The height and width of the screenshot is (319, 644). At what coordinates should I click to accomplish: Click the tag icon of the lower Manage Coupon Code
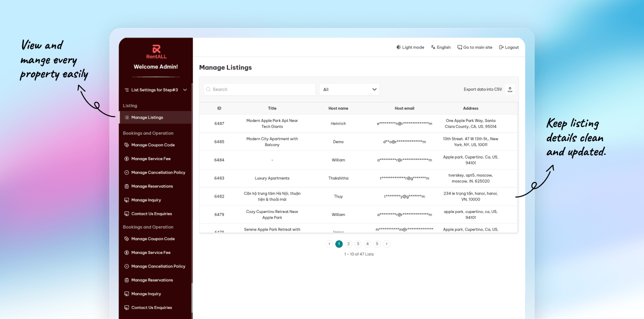coord(126,239)
